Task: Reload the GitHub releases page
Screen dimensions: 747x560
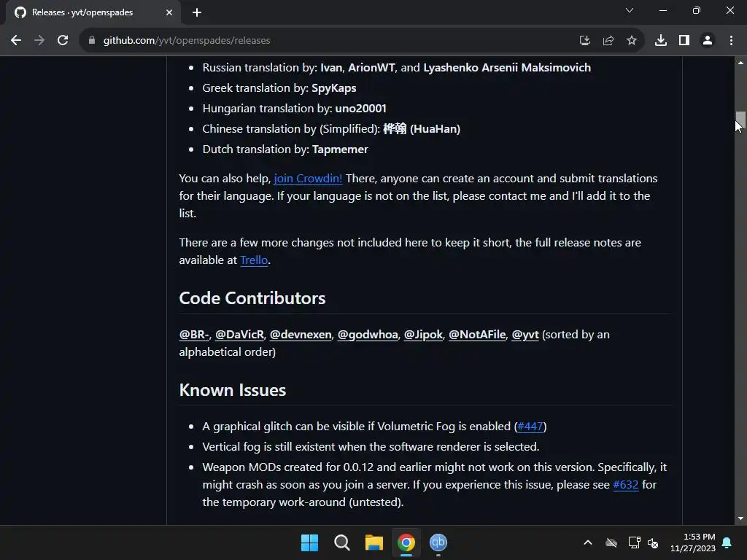Action: [63, 41]
